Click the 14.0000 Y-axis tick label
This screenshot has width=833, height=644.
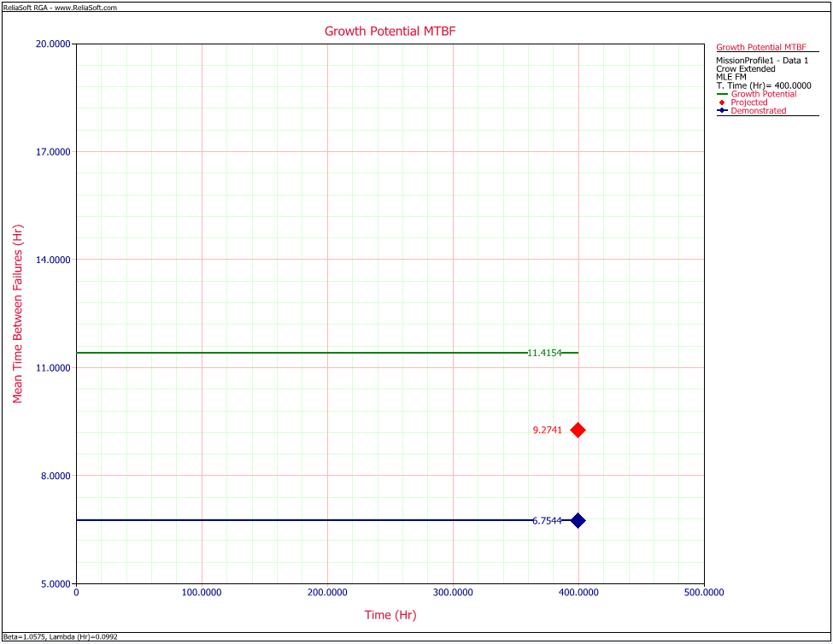point(53,260)
